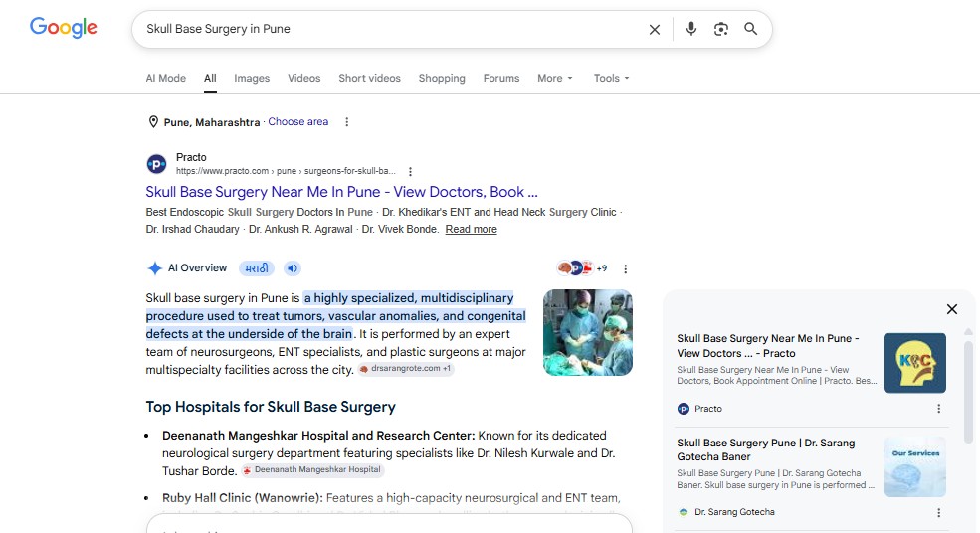
Task: Open Google Lens image search icon
Action: [x=720, y=29]
